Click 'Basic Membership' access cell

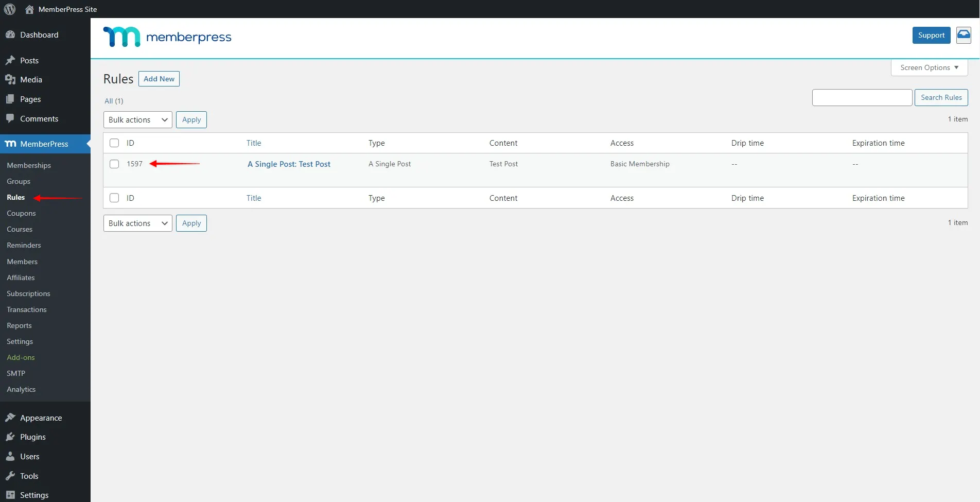[640, 164]
